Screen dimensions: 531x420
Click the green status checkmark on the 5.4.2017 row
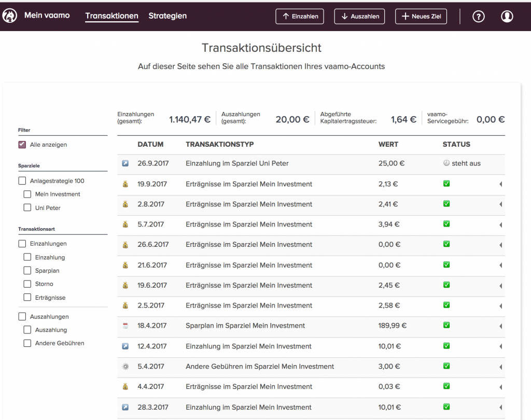pos(446,366)
